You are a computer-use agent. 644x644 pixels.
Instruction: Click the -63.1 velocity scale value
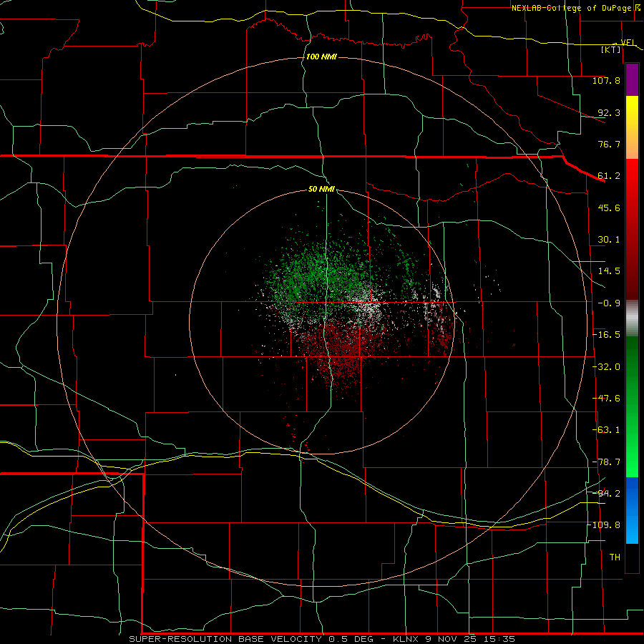tap(606, 430)
